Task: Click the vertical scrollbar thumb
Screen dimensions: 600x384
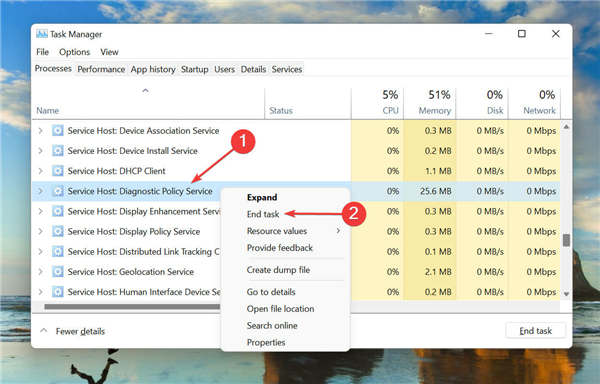Action: click(x=566, y=240)
